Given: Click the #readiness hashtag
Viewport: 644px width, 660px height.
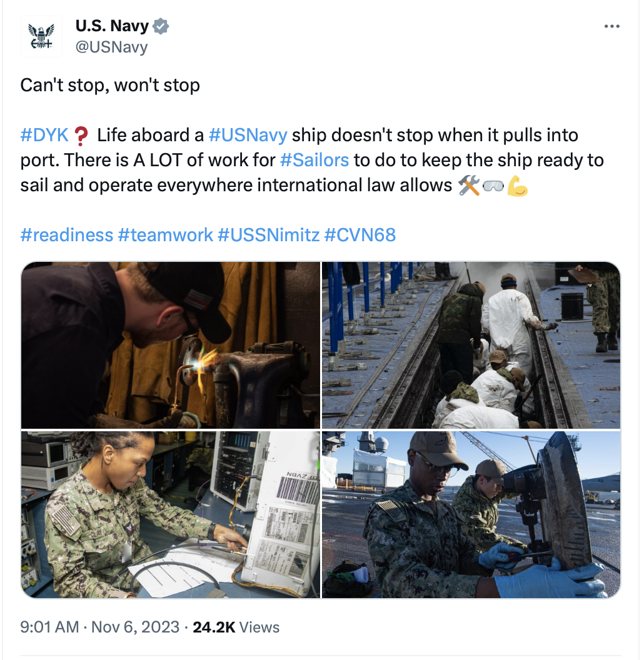Looking at the screenshot, I should (x=66, y=235).
